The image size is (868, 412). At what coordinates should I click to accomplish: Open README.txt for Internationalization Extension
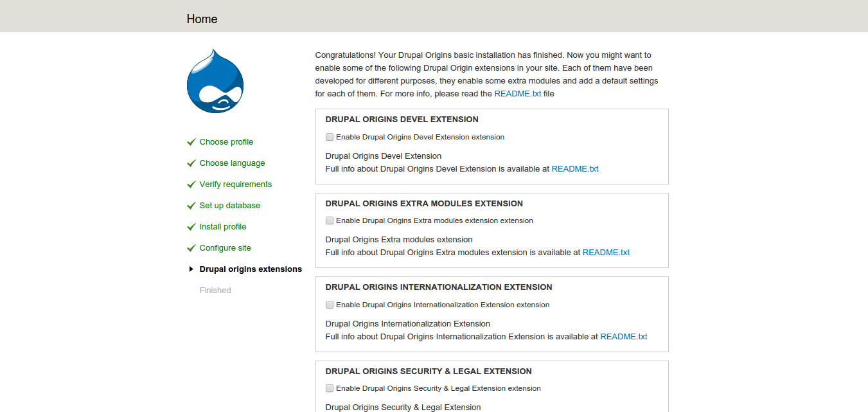coord(624,336)
